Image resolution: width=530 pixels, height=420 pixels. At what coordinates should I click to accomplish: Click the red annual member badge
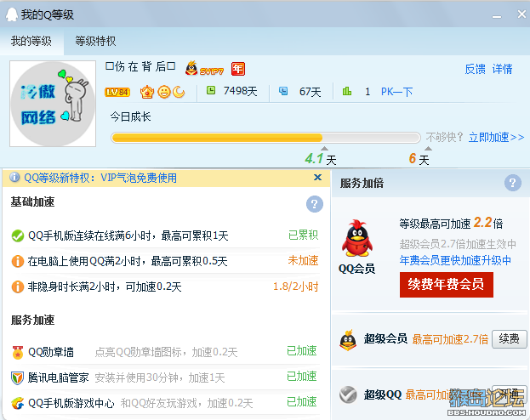click(238, 69)
